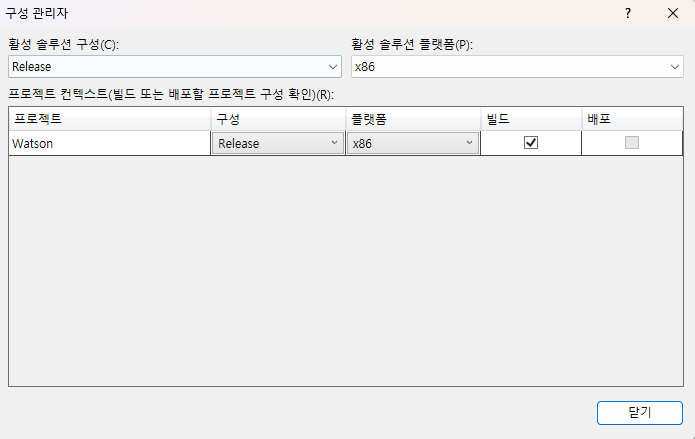Expand the Watson 구성 Release combo box

[278, 143]
